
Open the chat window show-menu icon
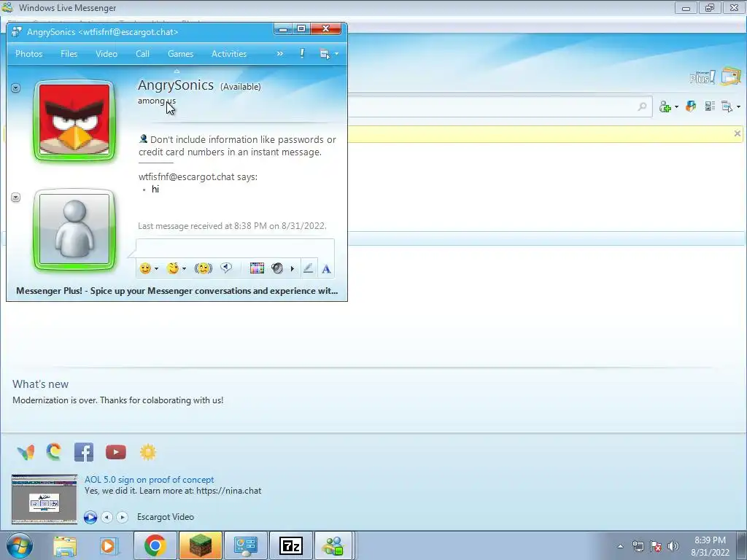coord(325,54)
